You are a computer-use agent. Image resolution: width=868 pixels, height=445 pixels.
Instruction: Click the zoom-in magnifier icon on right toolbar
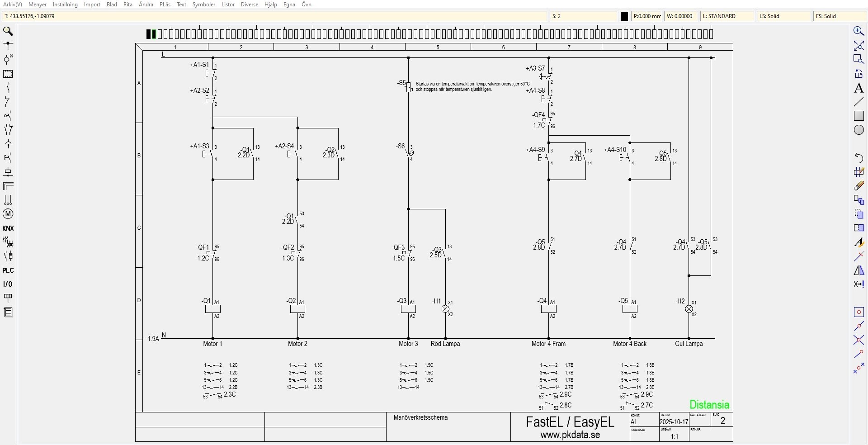point(859,31)
